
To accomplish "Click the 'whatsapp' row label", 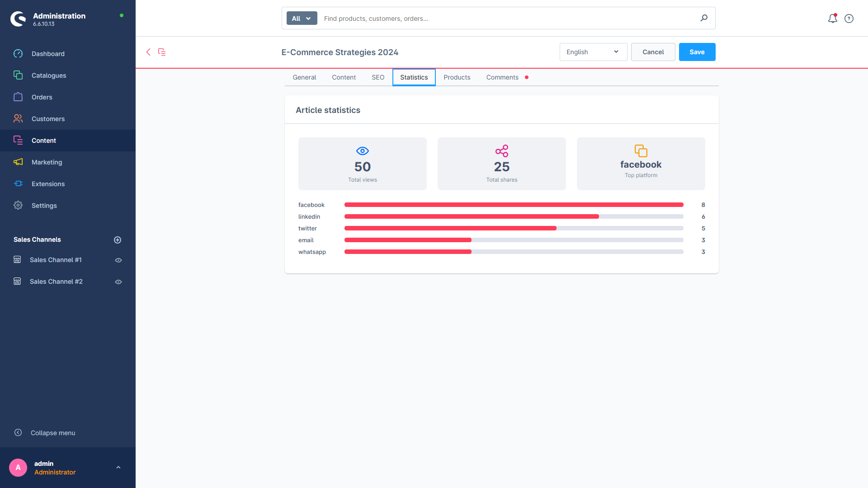I will tap(312, 252).
